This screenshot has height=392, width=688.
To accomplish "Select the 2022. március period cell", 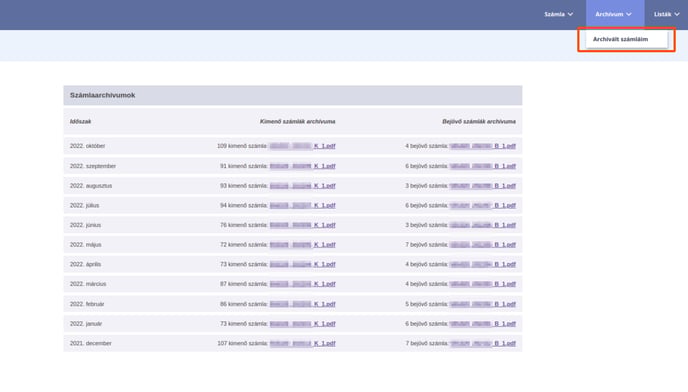I will 88,284.
